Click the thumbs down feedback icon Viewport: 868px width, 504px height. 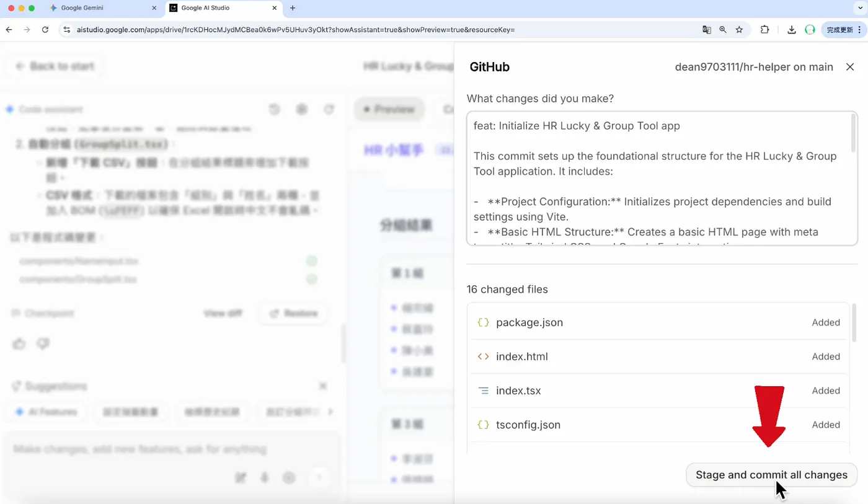[x=43, y=343]
